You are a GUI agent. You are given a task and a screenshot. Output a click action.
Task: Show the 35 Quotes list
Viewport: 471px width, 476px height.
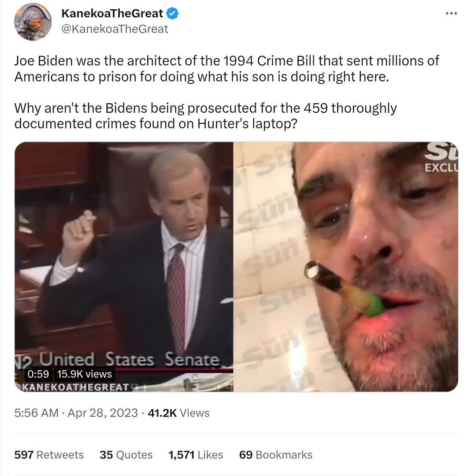[x=126, y=455]
